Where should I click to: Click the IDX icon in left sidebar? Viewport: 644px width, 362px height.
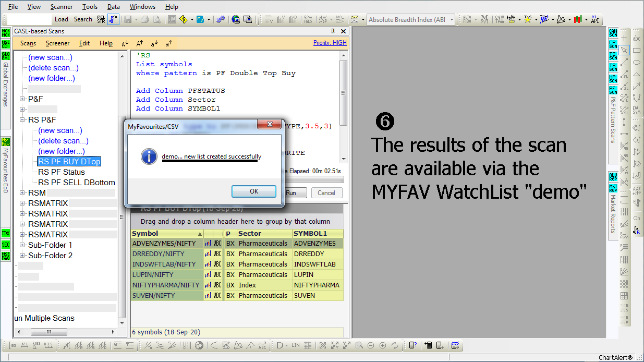[x=6, y=233]
